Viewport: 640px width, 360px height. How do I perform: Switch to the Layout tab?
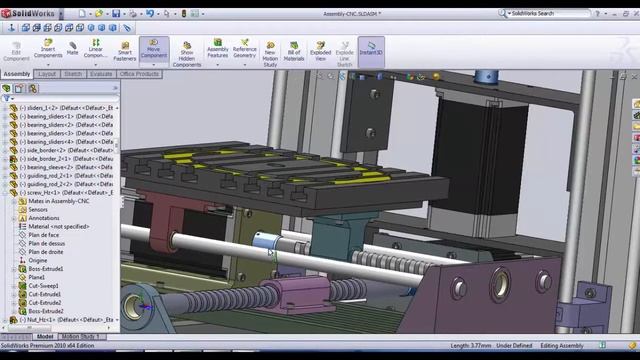coord(47,74)
